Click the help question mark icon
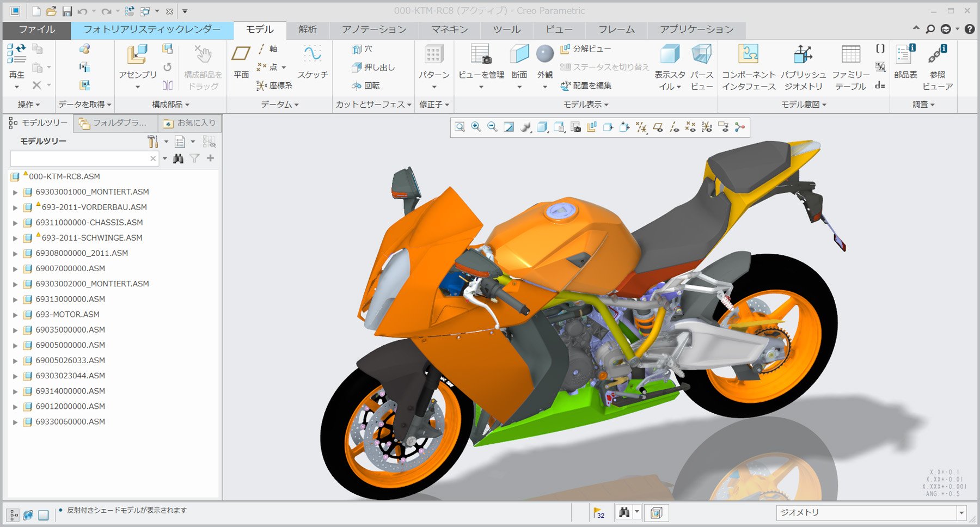The image size is (980, 527). tap(970, 29)
